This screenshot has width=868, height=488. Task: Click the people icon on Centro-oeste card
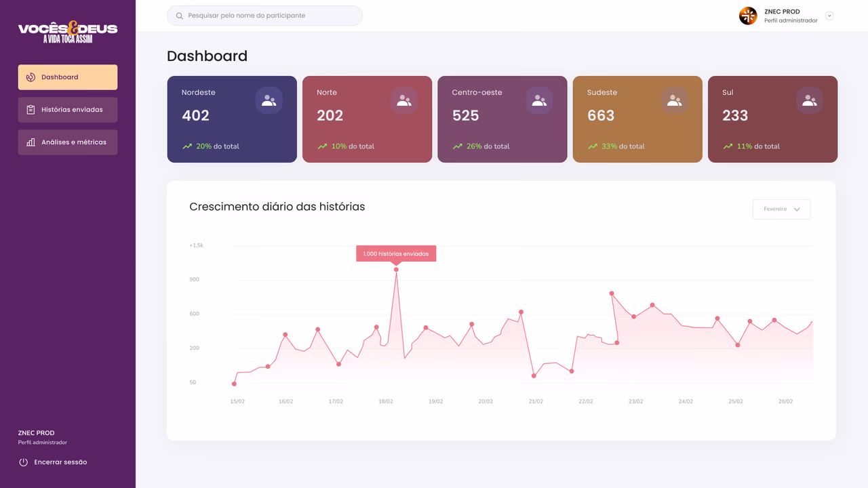[x=539, y=100]
